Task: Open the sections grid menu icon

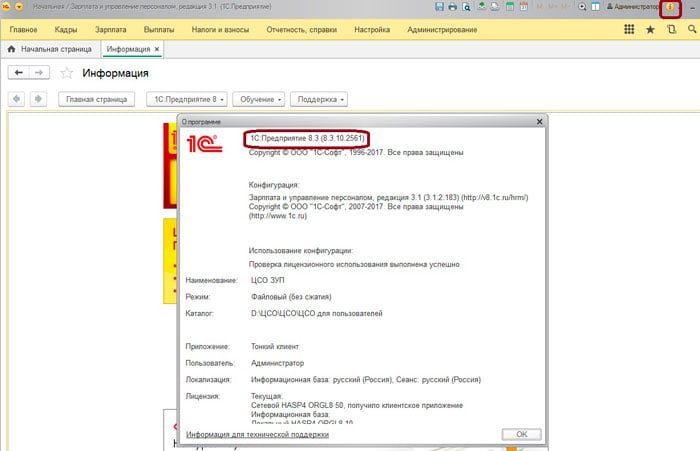Action: (x=629, y=30)
